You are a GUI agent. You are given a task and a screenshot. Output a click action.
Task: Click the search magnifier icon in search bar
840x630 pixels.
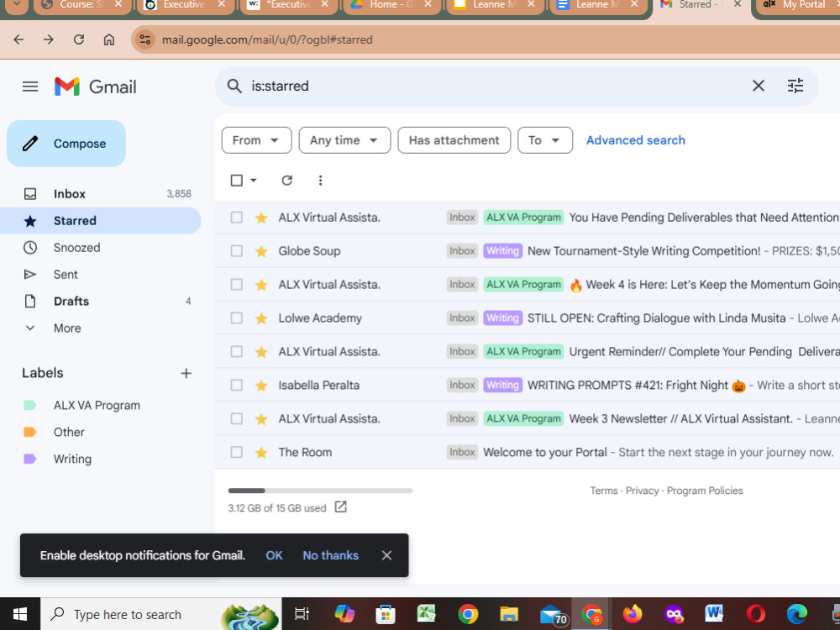point(234,86)
